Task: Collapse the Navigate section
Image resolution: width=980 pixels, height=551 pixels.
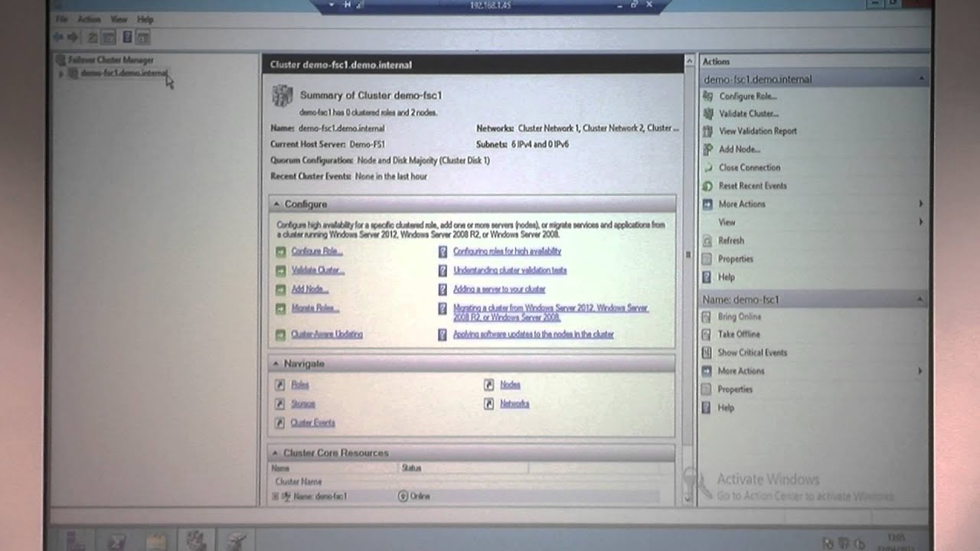Action: [x=276, y=364]
